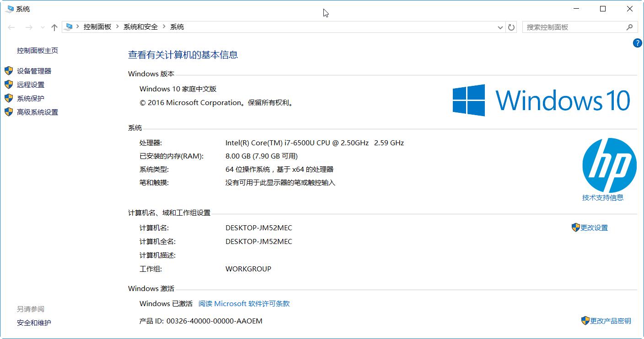The width and height of the screenshot is (644, 339).
Task: Open the address bar history dropdown
Action: (500, 27)
